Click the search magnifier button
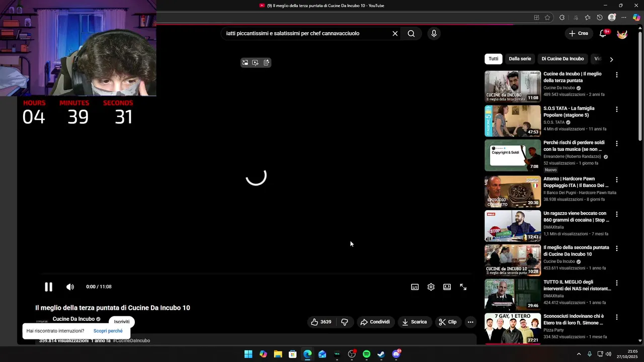Image resolution: width=644 pixels, height=362 pixels. click(x=411, y=34)
